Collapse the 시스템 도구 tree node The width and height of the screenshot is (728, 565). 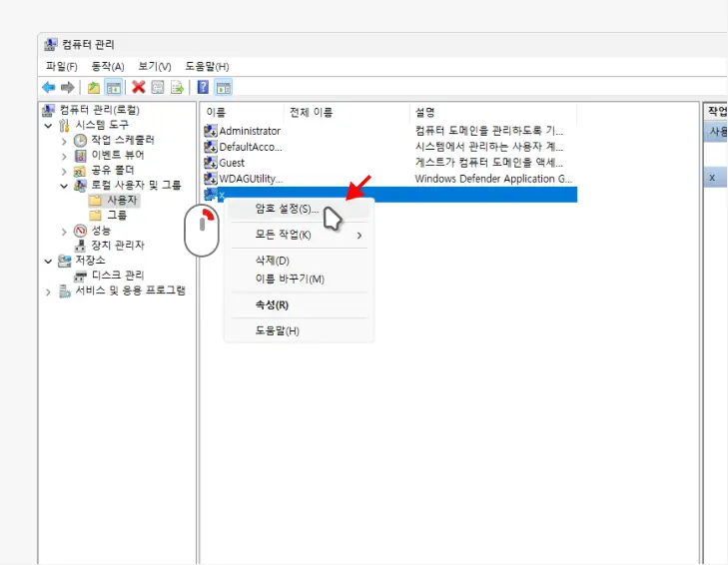[48, 126]
